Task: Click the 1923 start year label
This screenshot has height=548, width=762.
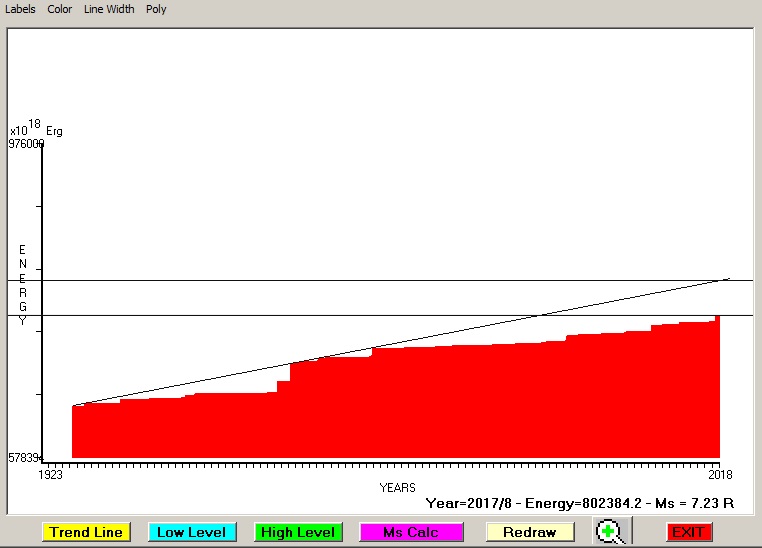Action: 51,474
